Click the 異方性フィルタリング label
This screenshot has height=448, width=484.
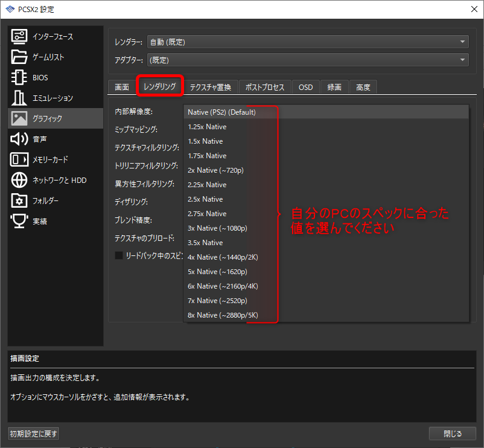(144, 184)
